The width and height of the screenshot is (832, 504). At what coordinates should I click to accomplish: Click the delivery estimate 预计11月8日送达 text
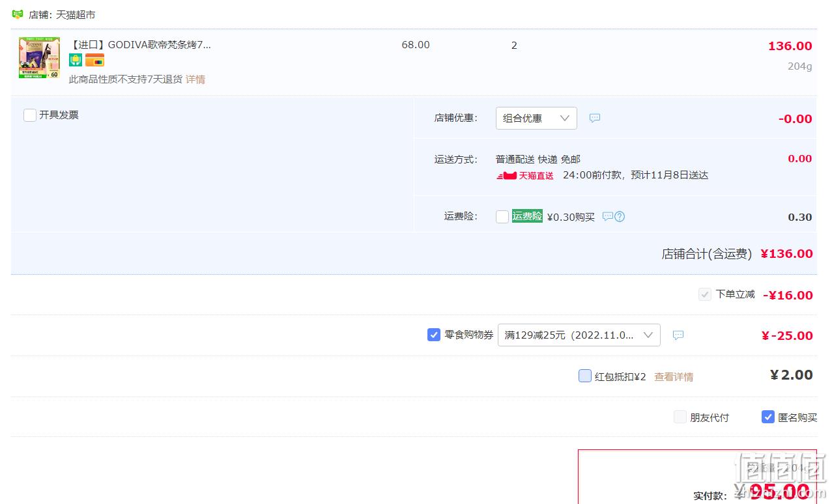pos(670,175)
